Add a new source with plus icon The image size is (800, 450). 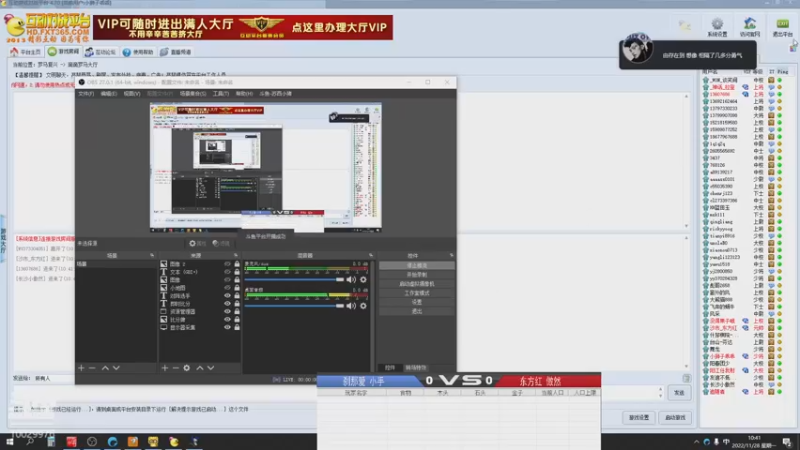[164, 368]
